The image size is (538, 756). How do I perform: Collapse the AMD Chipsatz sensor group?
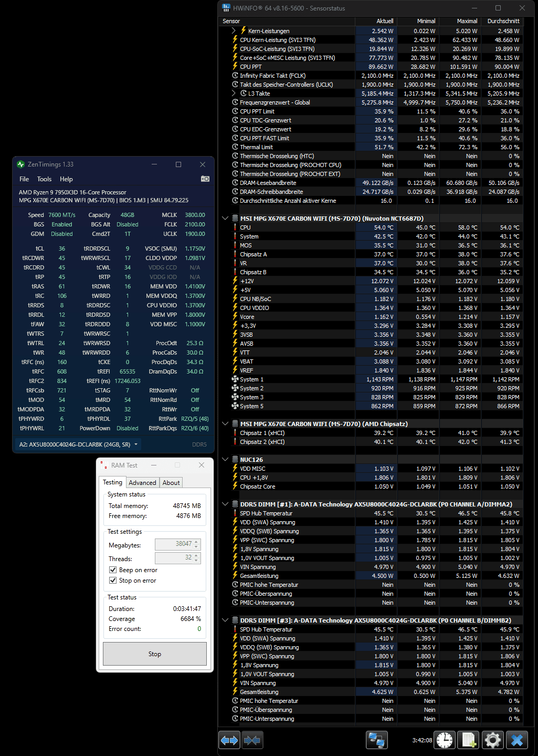pyautogui.click(x=225, y=424)
